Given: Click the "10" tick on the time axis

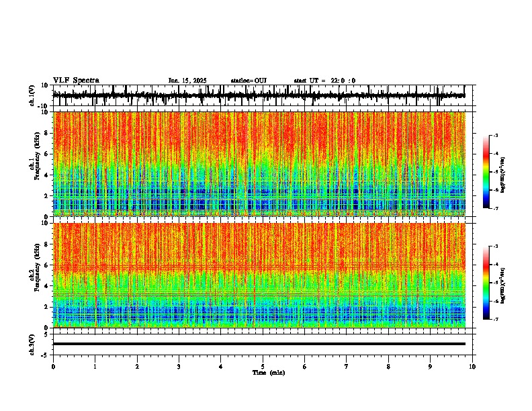Looking at the screenshot, I should (472, 367).
